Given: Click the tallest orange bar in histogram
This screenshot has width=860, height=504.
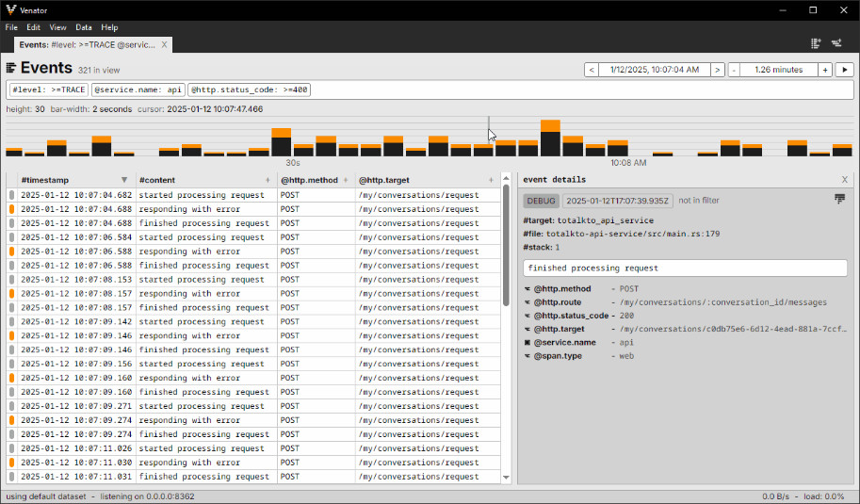Looking at the screenshot, I should click(551, 126).
